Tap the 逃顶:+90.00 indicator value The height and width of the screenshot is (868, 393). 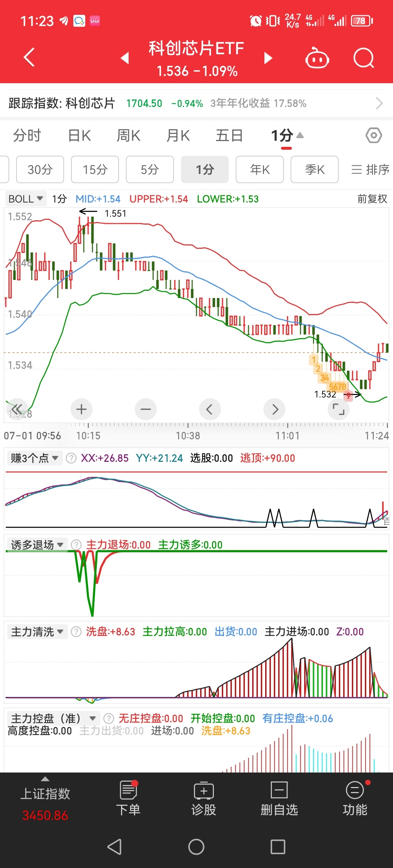[x=268, y=458]
